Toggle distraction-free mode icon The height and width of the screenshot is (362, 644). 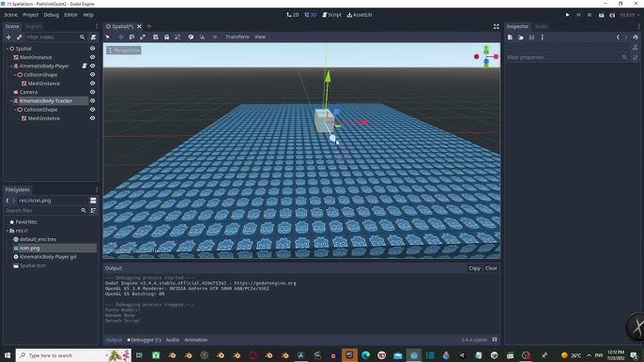point(496,26)
